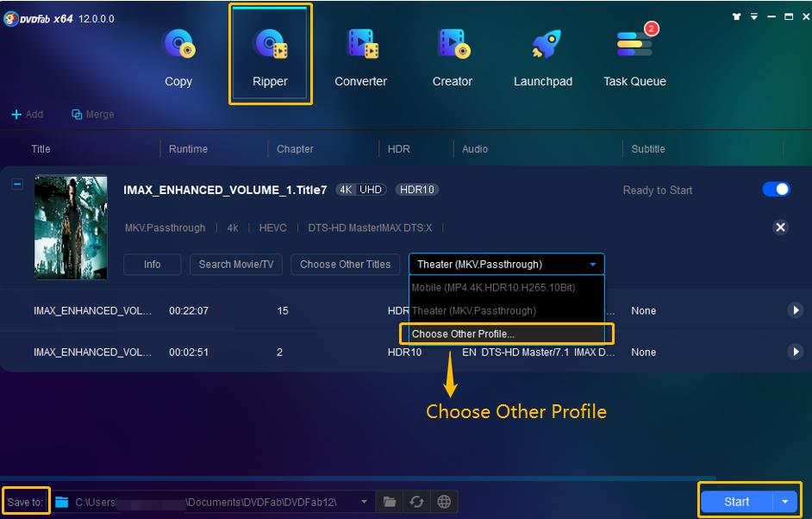Click the HDR10 badge on the title
Screen dimensions: 812x519
click(417, 190)
